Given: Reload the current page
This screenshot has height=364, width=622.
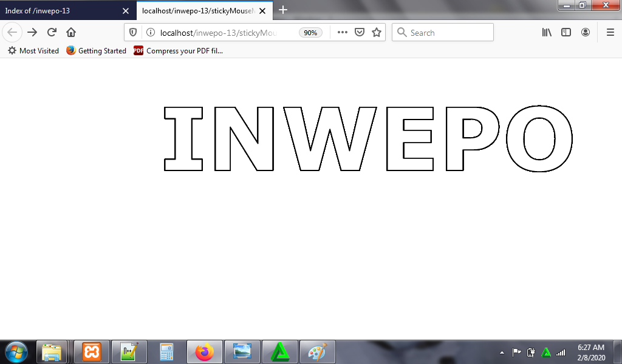Looking at the screenshot, I should (52, 33).
